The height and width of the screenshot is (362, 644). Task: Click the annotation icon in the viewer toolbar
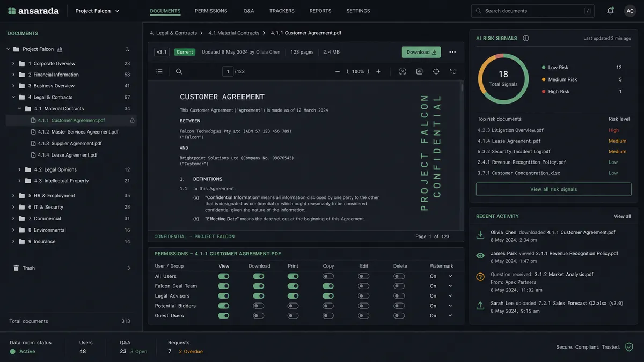click(x=419, y=71)
